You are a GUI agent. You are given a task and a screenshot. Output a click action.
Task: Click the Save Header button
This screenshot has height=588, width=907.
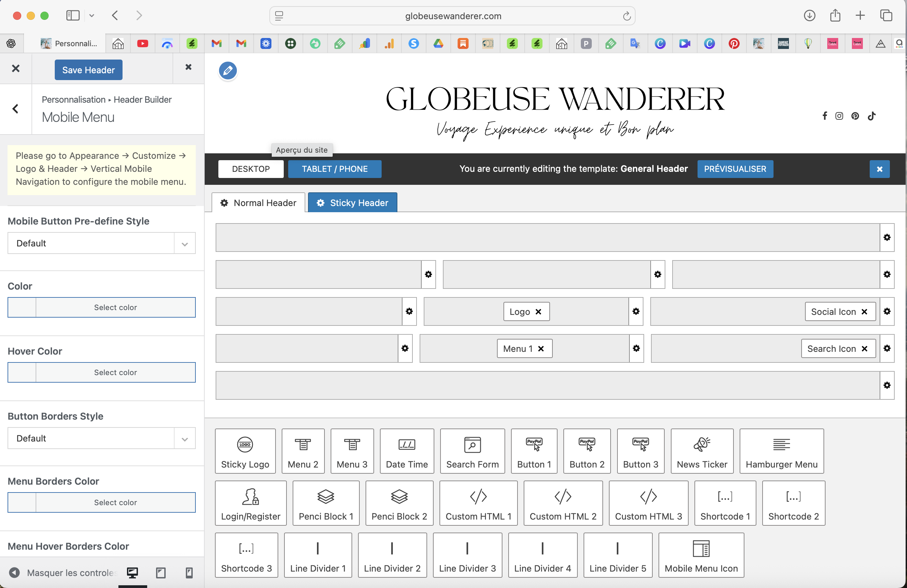point(88,70)
